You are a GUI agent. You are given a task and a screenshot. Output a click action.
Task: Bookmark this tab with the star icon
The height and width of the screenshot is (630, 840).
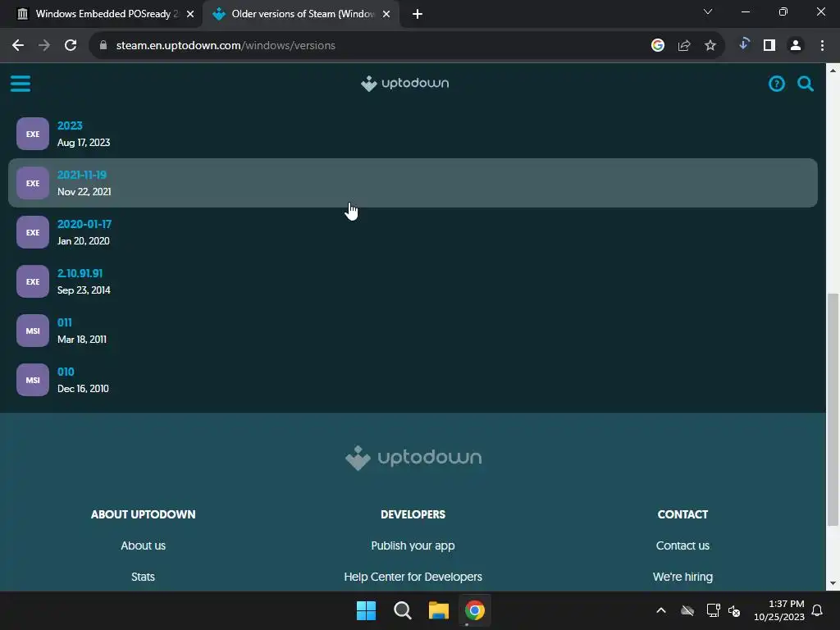[x=710, y=46]
